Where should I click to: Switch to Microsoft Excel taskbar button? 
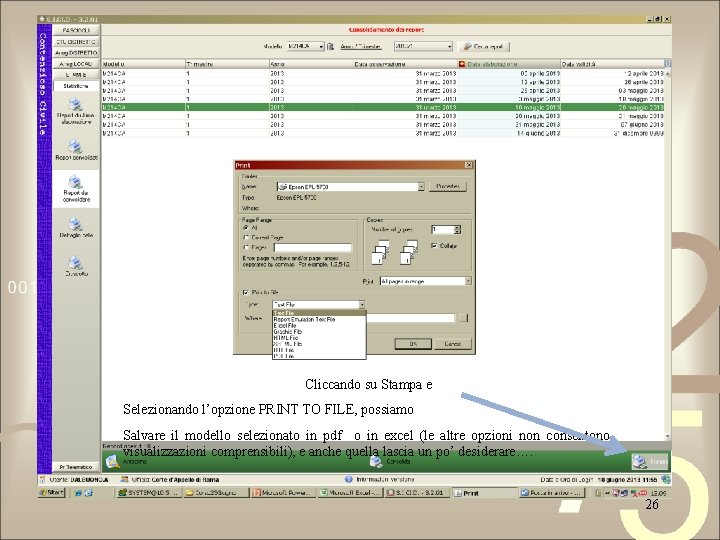(350, 493)
